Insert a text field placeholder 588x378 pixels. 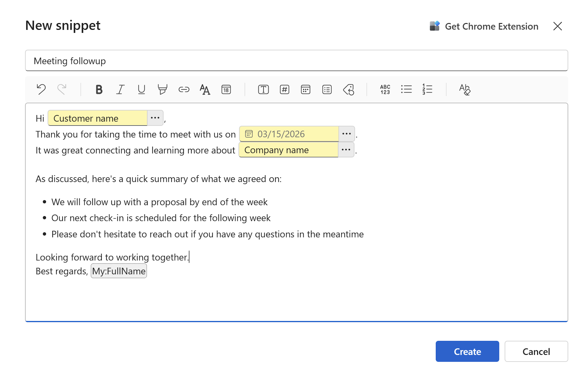[x=263, y=90]
